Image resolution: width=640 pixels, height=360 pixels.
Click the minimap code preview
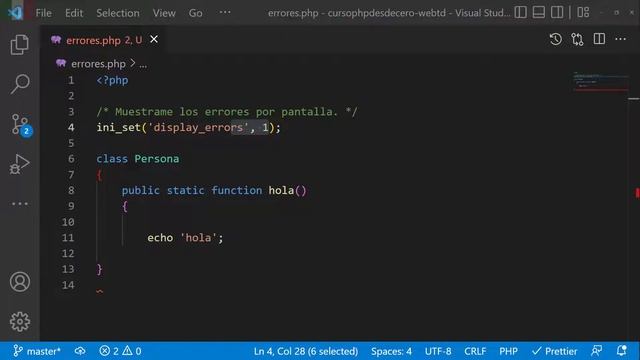600,82
